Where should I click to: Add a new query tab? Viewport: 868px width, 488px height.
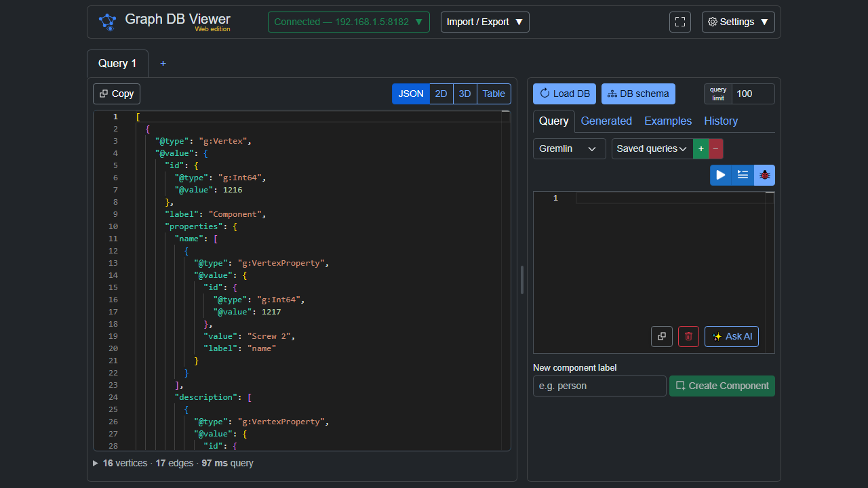coord(163,63)
